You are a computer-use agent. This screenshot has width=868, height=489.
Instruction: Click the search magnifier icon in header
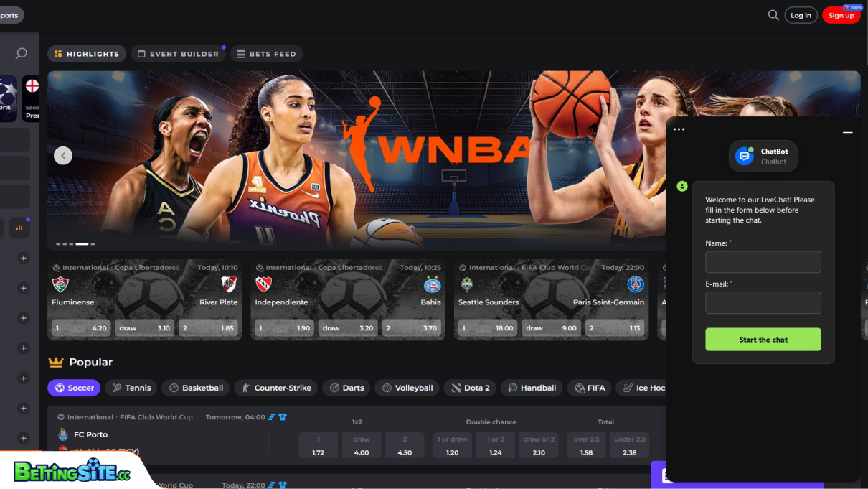click(773, 15)
